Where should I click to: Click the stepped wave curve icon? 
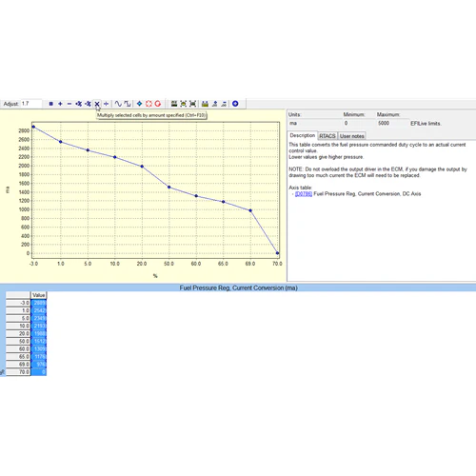coord(128,104)
